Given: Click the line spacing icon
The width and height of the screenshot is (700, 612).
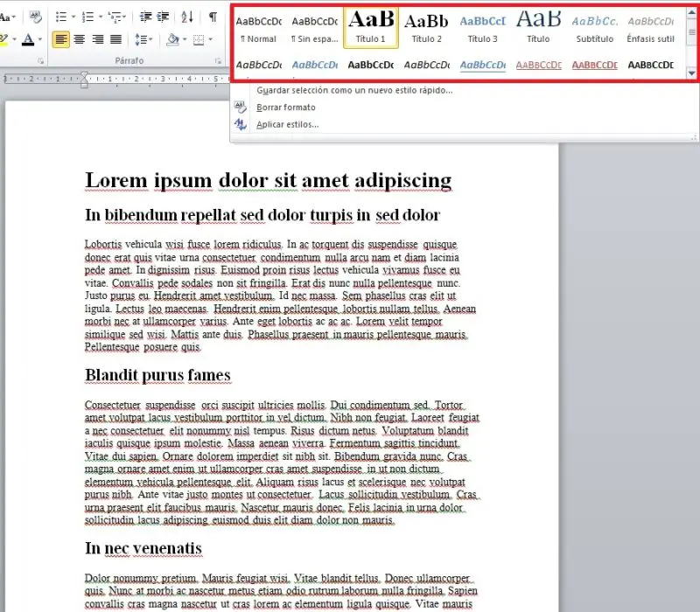Looking at the screenshot, I should tap(141, 39).
